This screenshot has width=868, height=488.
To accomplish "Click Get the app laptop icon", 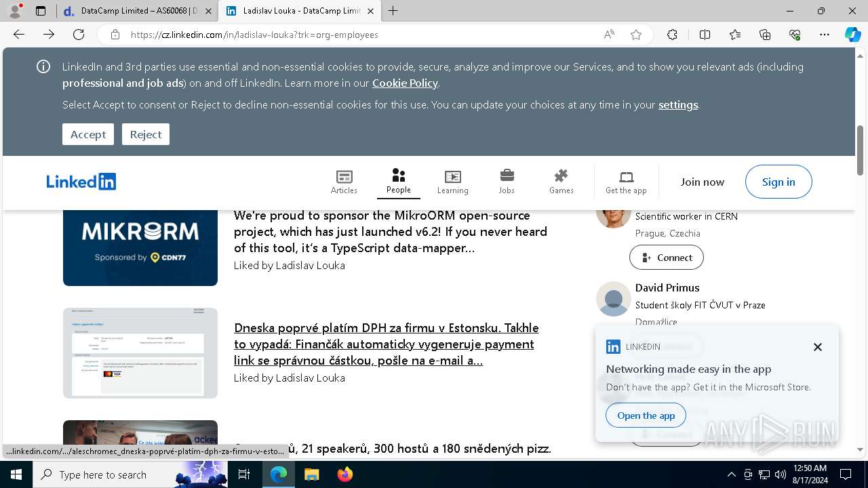I will (x=626, y=182).
